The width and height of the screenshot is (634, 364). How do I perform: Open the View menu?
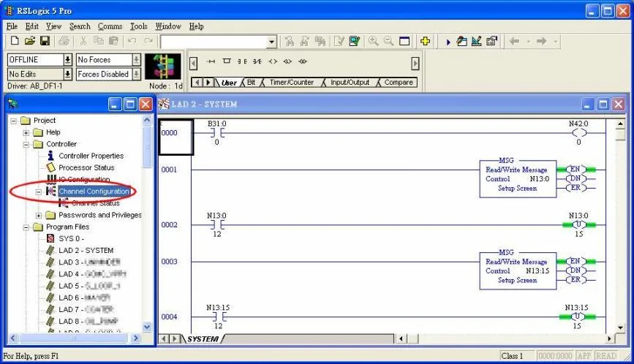(x=53, y=26)
